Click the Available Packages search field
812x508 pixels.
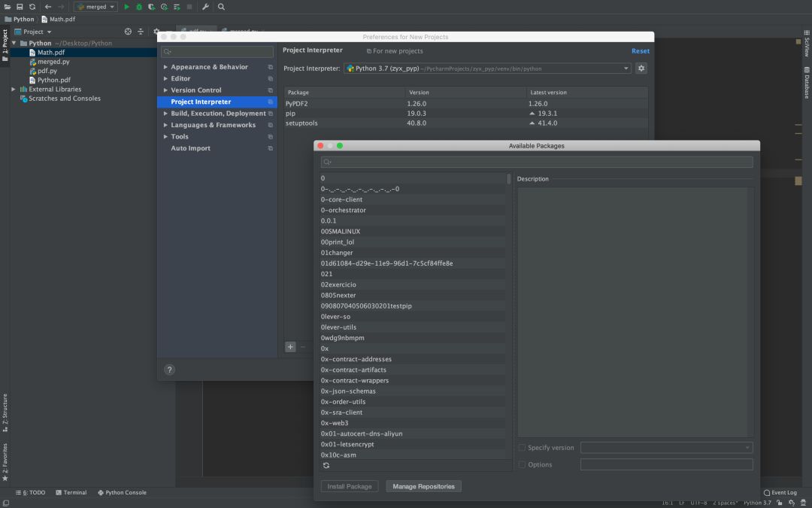tap(537, 162)
